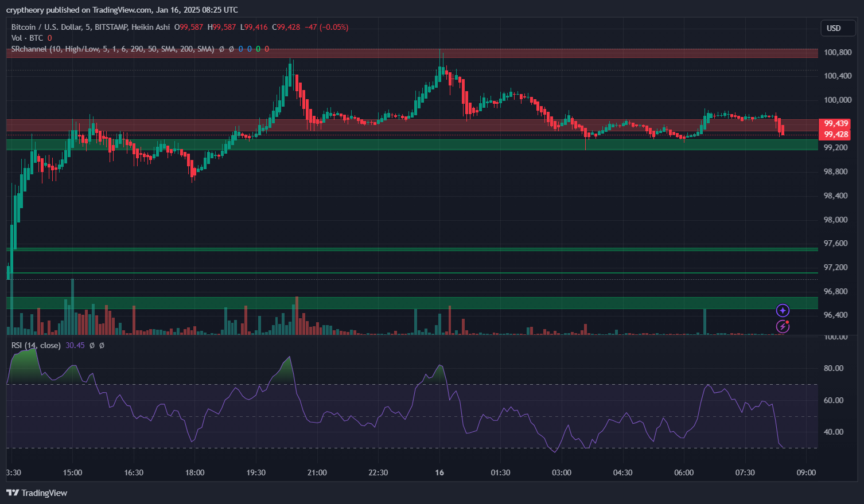Click the purple sparkle star icon
The width and height of the screenshot is (864, 504).
click(783, 310)
